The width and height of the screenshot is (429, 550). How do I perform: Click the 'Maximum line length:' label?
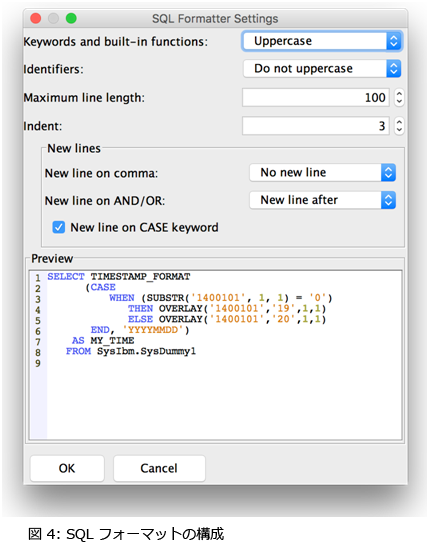point(84,98)
